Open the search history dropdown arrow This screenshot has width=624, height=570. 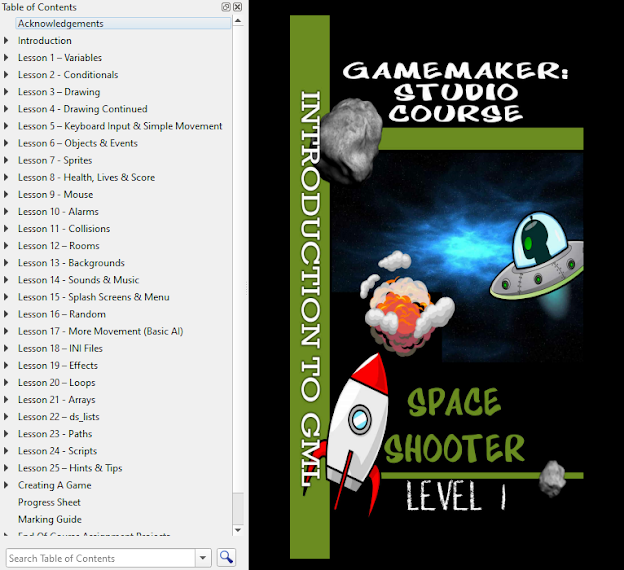pos(203,558)
